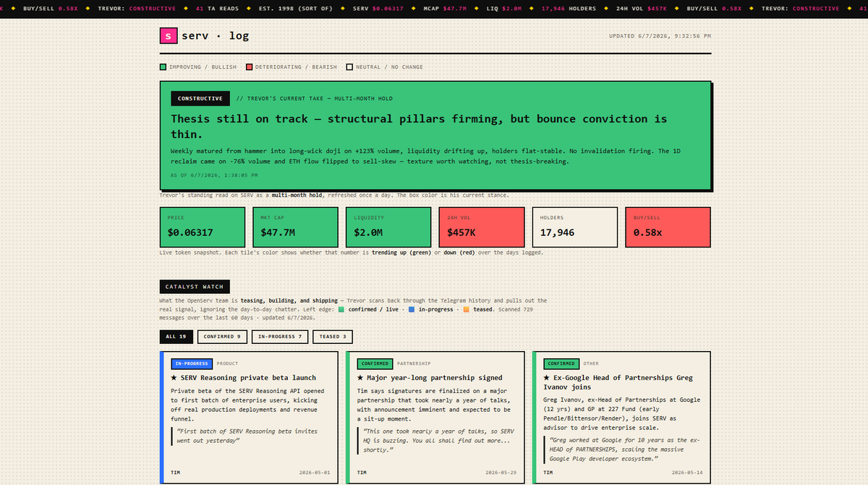Open the SERV Reasoning private beta launch card
The image size is (868, 485).
249,418
